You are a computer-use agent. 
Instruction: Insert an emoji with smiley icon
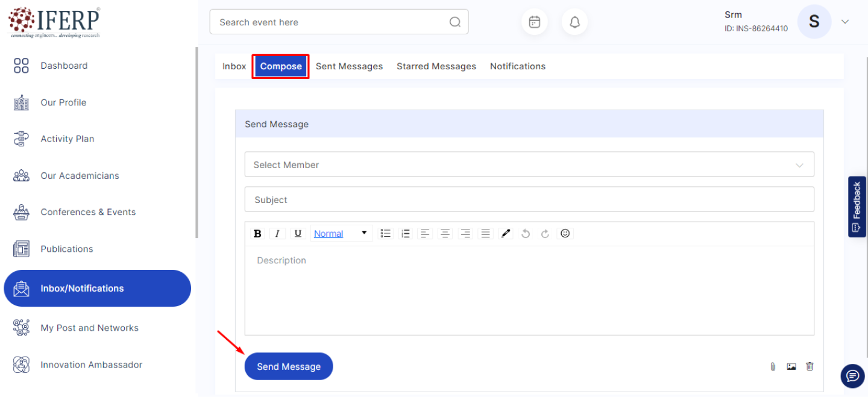tap(565, 234)
